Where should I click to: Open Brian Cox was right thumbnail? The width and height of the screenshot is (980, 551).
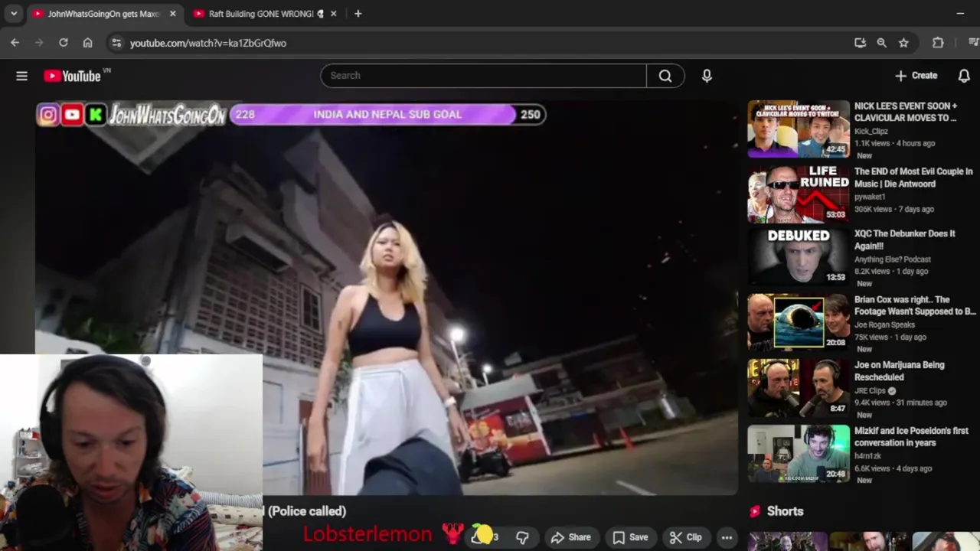(799, 321)
